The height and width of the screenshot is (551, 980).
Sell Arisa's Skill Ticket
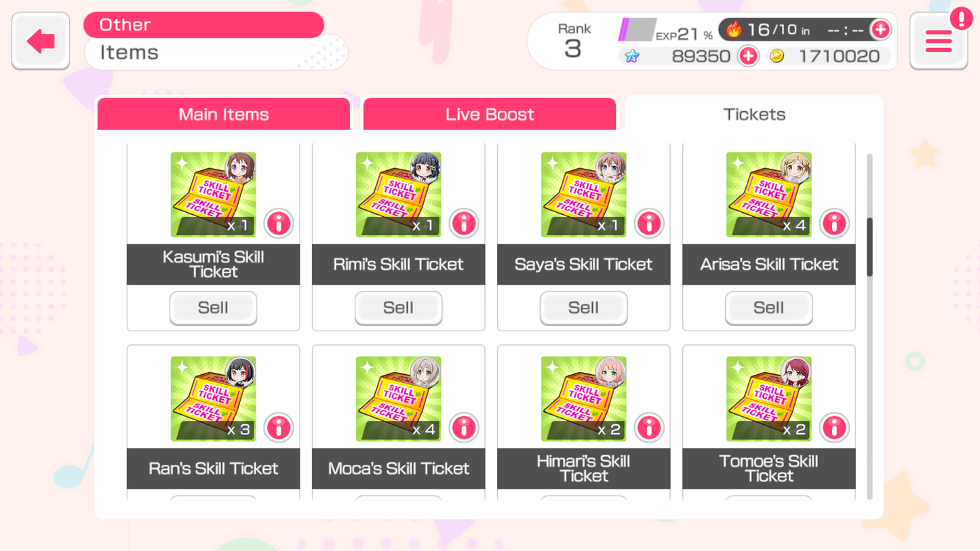tap(768, 308)
